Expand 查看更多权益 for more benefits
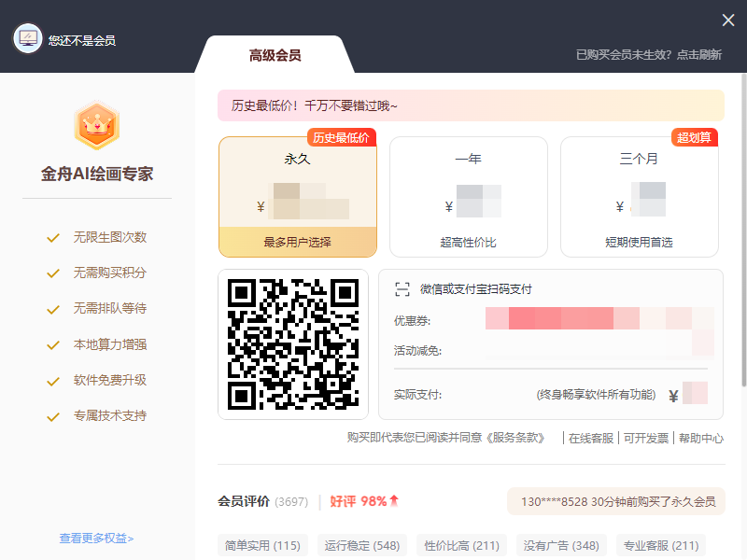This screenshot has height=560, width=747. [96, 538]
